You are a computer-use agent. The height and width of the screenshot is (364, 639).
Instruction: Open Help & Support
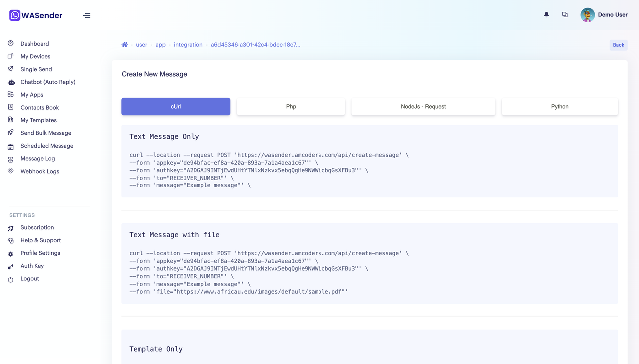pyautogui.click(x=41, y=240)
